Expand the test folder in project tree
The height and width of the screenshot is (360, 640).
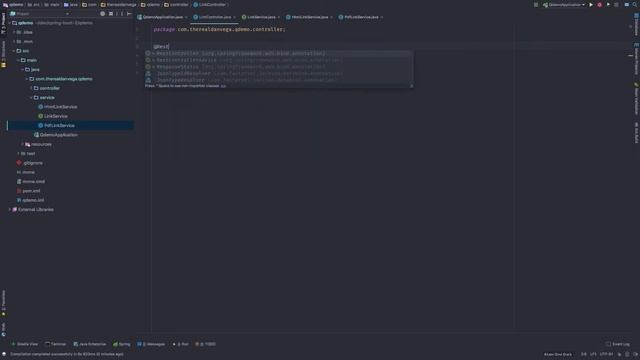[18, 154]
